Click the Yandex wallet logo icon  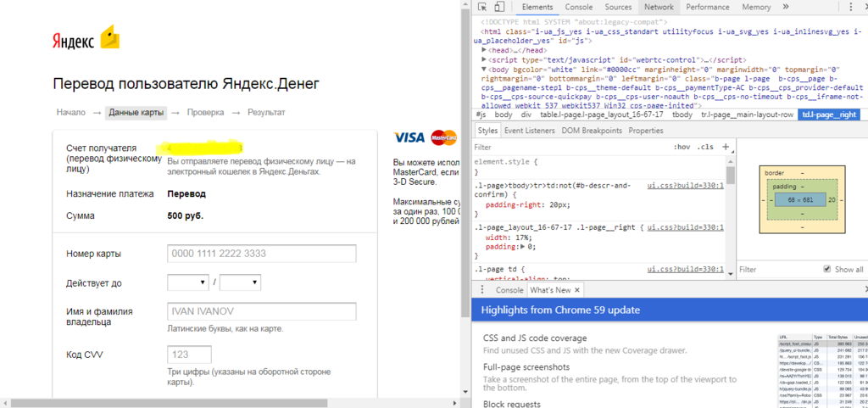click(x=111, y=39)
